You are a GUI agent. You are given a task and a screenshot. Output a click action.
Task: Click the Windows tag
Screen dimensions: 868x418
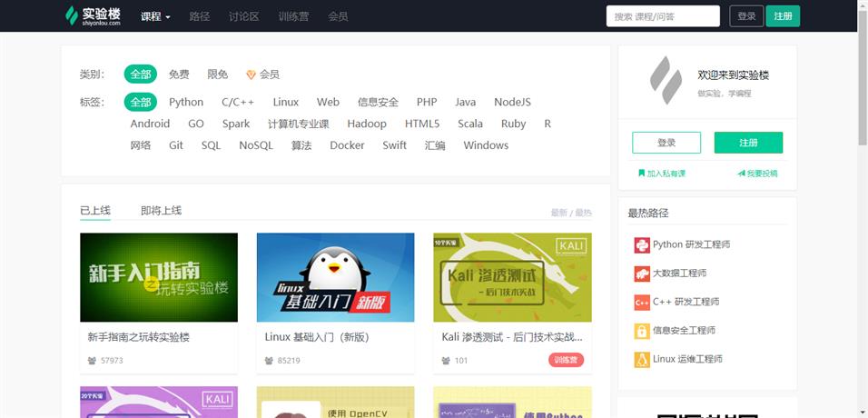(x=486, y=145)
